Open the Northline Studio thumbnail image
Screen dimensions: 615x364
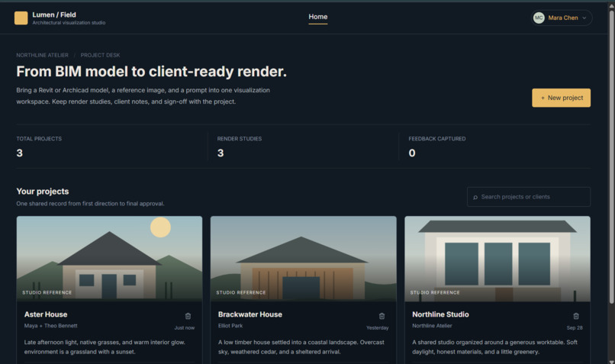click(497, 259)
